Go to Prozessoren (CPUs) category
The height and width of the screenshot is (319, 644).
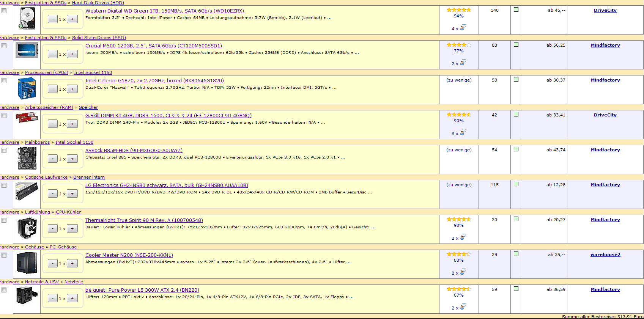click(47, 72)
